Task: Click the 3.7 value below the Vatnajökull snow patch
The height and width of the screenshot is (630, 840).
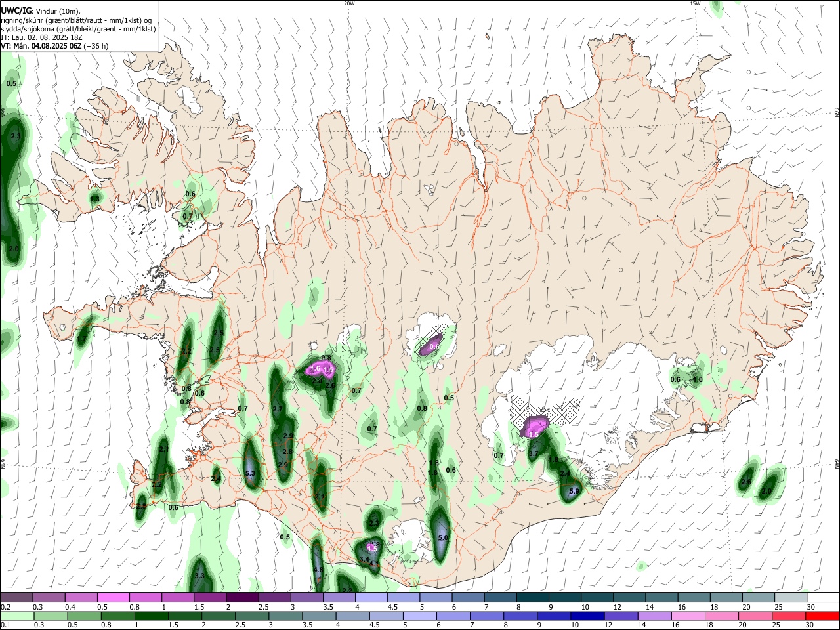Action: pos(534,453)
